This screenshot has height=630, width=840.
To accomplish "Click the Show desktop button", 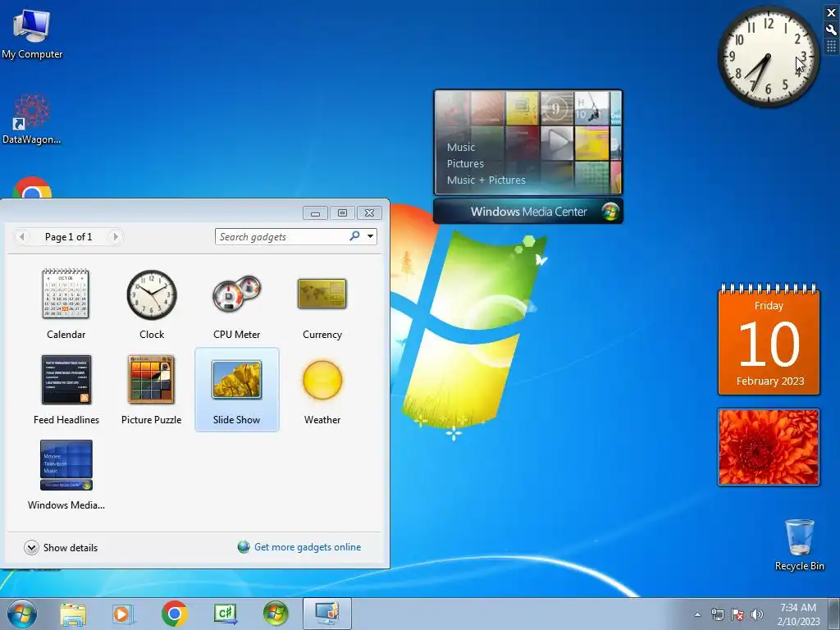I will coord(833,614).
